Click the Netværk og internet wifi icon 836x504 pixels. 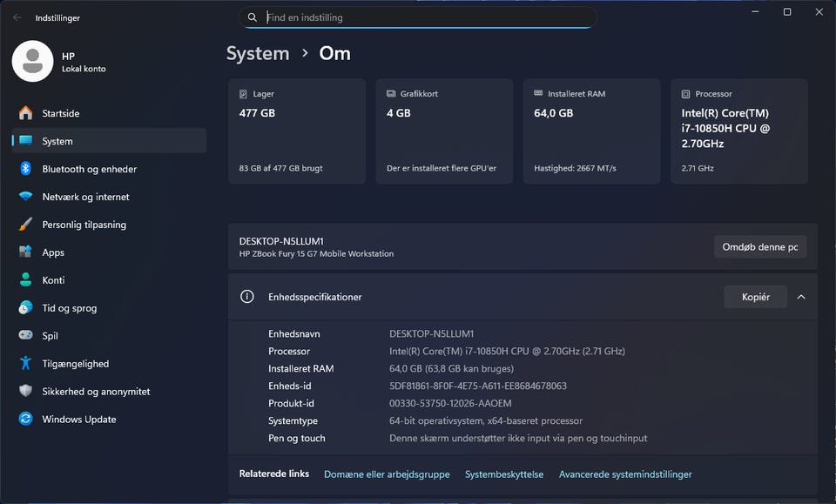click(25, 196)
